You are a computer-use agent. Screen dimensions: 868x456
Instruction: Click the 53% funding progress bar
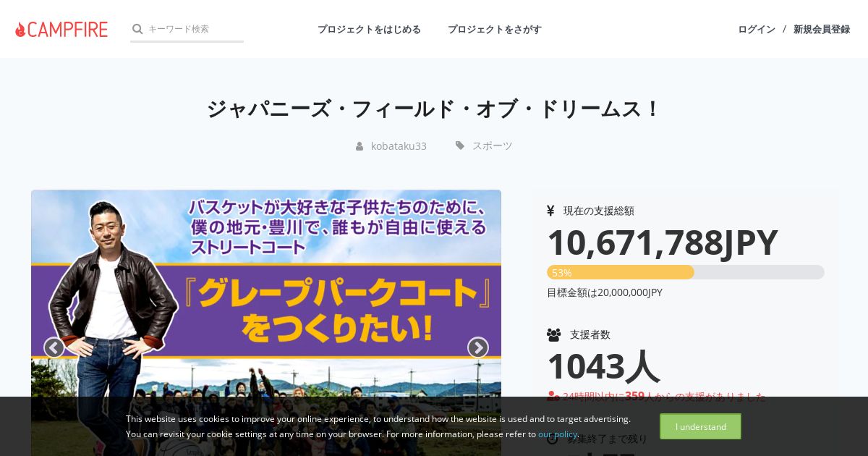point(686,272)
